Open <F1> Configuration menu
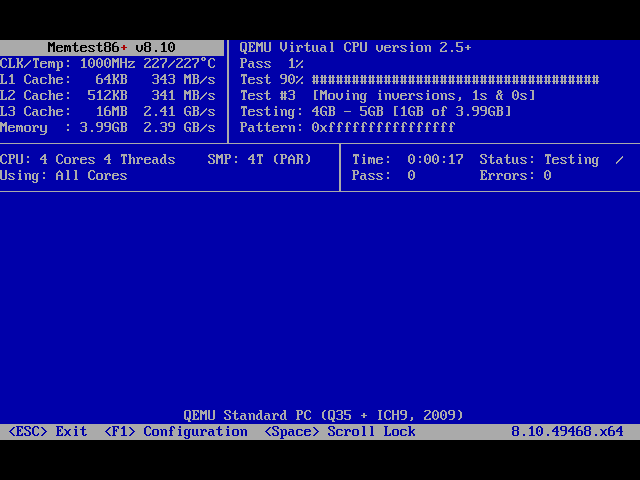This screenshot has height=480, width=640. 176,431
